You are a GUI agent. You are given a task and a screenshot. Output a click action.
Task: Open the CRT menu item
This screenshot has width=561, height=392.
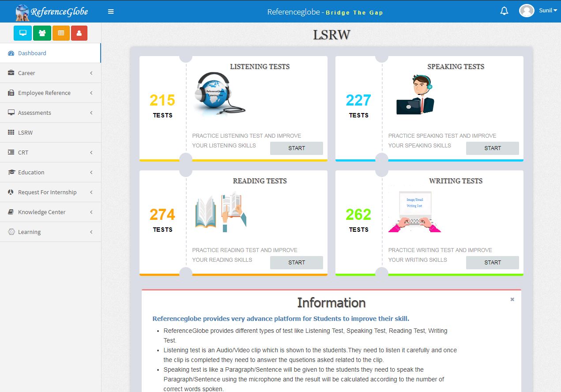(x=50, y=152)
